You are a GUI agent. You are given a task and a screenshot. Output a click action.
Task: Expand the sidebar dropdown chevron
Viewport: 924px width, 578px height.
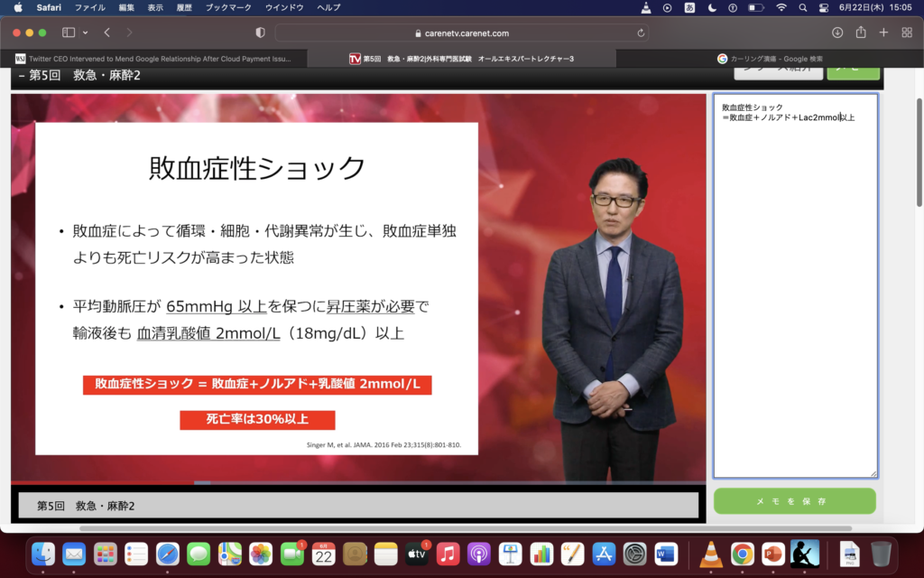(86, 33)
